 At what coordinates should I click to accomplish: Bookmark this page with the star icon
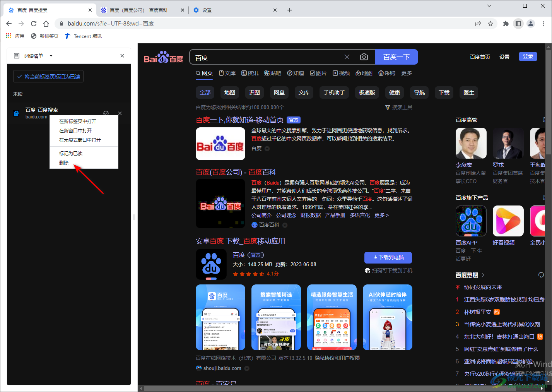490,24
